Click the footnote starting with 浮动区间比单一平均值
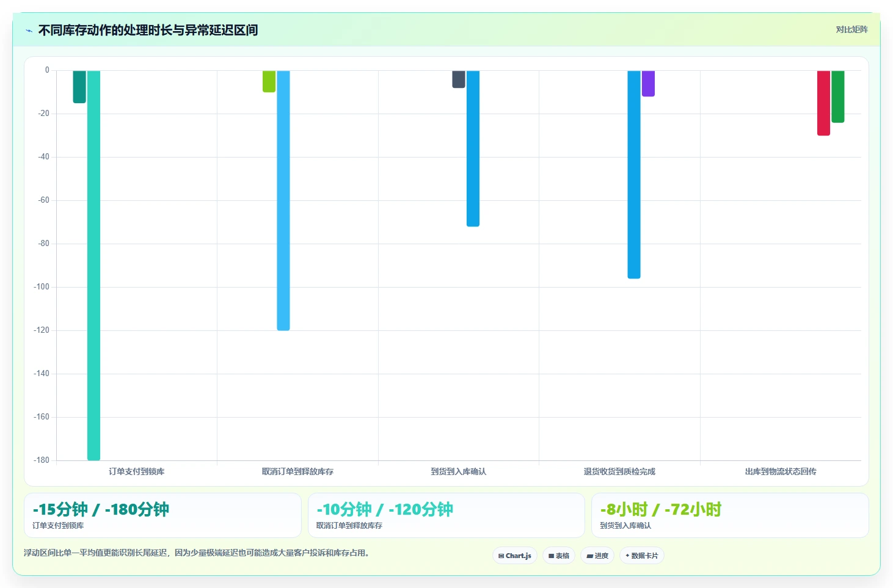The width and height of the screenshot is (893, 588). pos(197,553)
